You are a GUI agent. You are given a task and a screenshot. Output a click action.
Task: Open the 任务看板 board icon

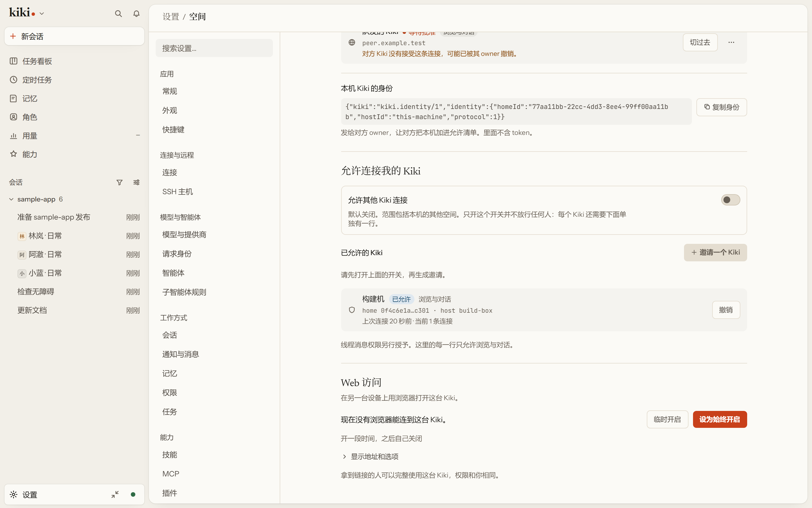tap(14, 61)
